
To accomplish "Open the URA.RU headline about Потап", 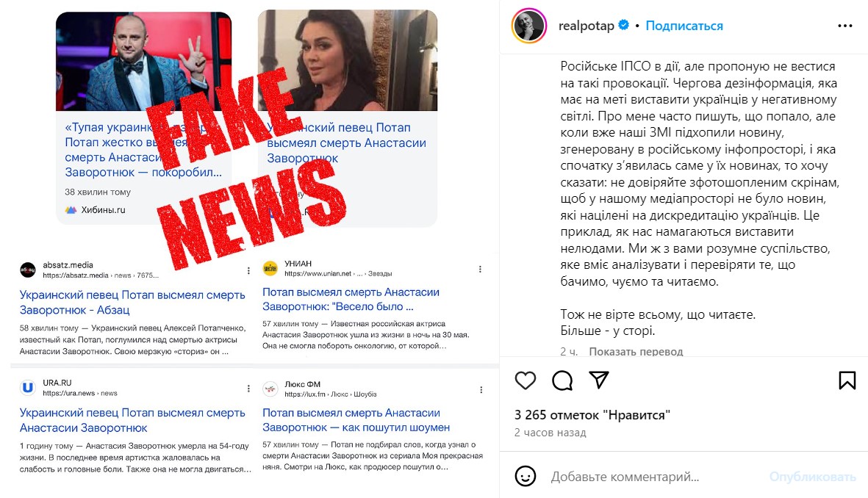I will (132, 420).
